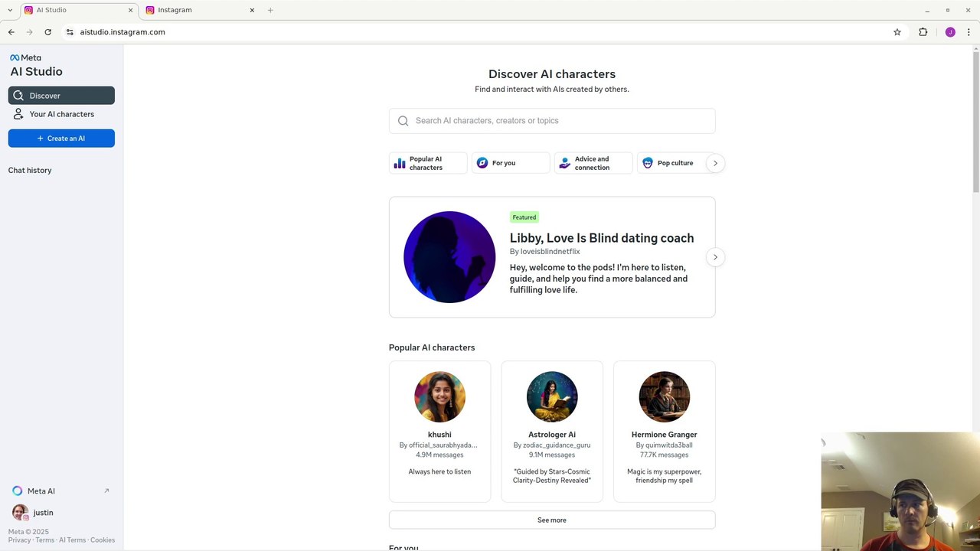The height and width of the screenshot is (551, 980).
Task: Open the featured Libby silhouette image
Action: coord(449,257)
